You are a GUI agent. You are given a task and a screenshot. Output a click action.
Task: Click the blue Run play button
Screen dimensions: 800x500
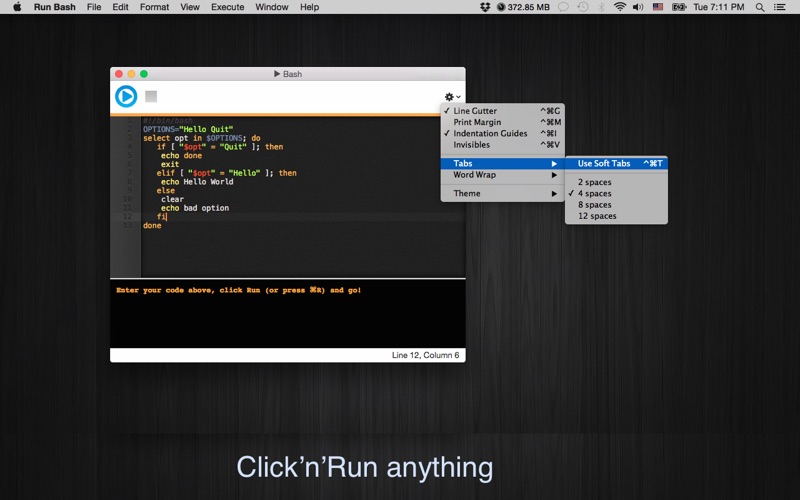click(126, 96)
